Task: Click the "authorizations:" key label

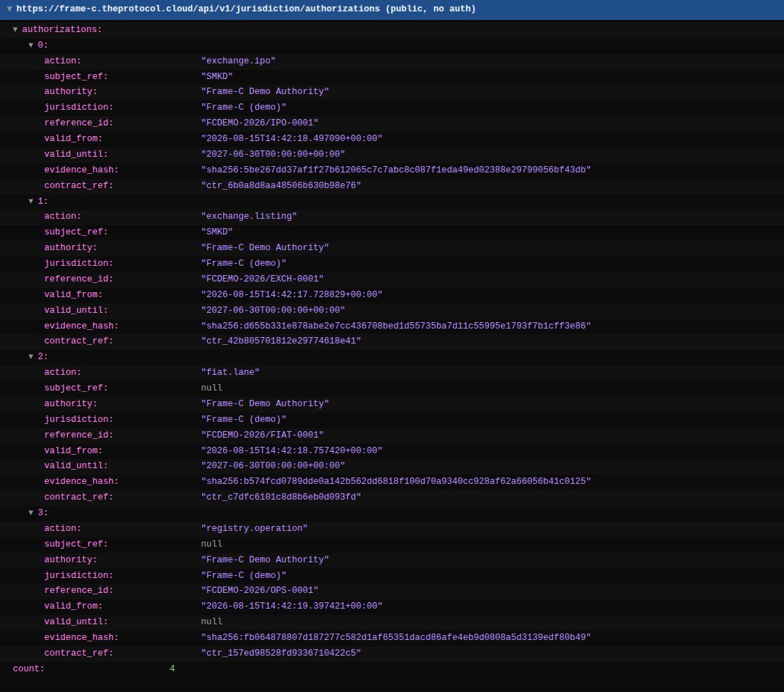Action: (x=61, y=29)
